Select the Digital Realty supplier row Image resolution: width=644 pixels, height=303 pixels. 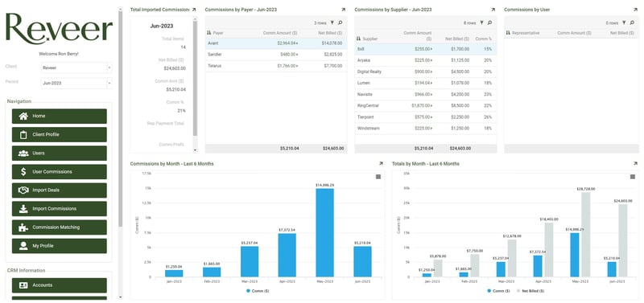pos(426,72)
